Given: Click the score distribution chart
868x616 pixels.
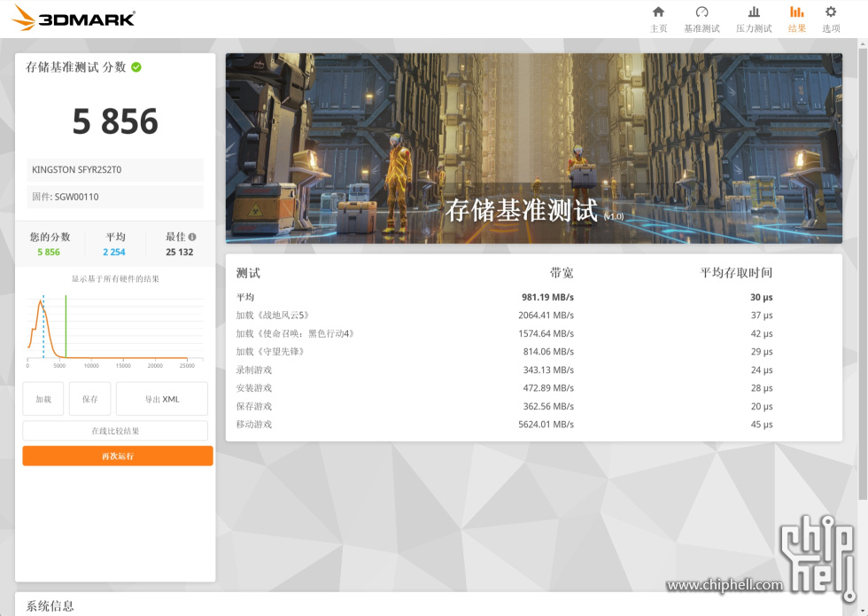Looking at the screenshot, I should [115, 331].
